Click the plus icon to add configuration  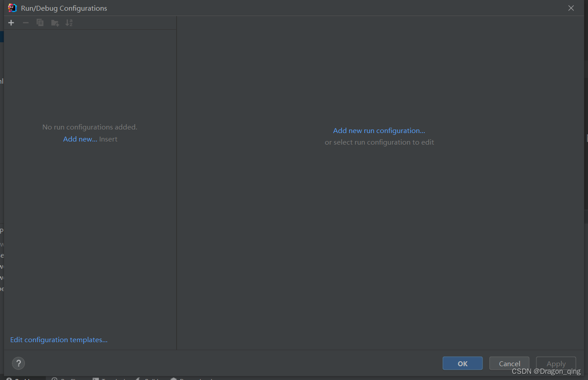point(11,23)
